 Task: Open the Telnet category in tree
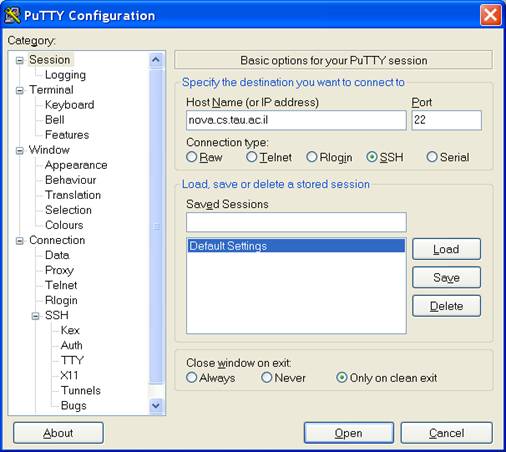point(61,285)
